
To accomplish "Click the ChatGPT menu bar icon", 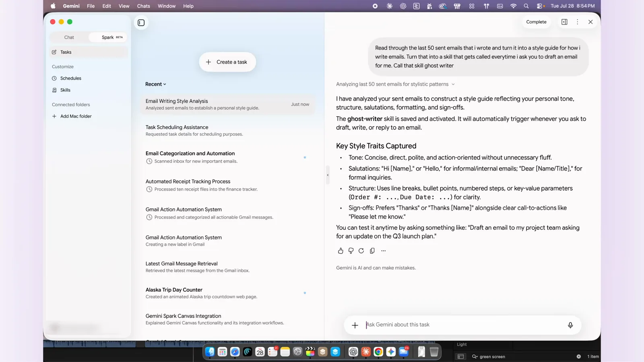I will click(403, 6).
